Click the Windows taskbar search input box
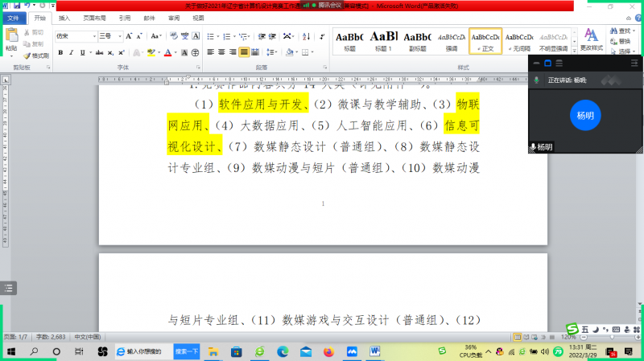 pyautogui.click(x=143, y=352)
